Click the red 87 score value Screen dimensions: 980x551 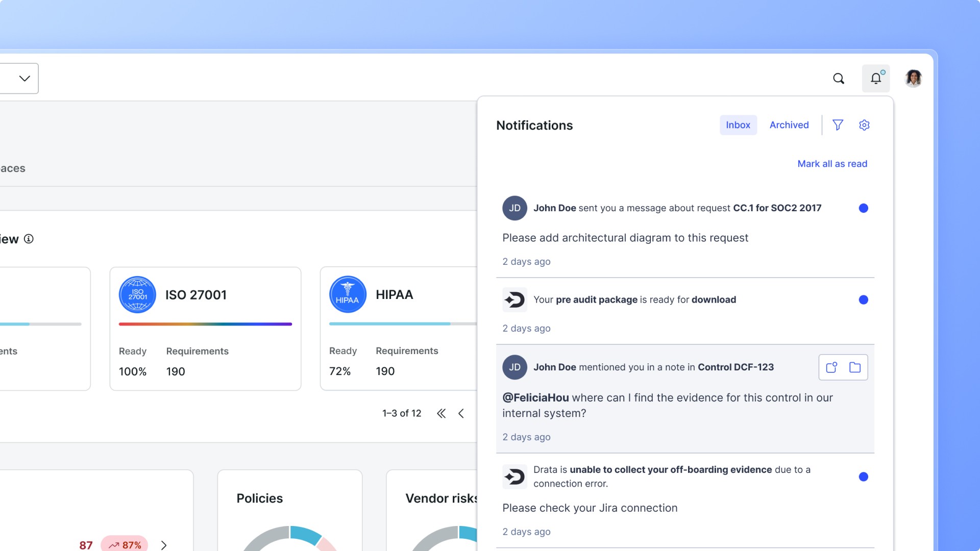coord(86,545)
